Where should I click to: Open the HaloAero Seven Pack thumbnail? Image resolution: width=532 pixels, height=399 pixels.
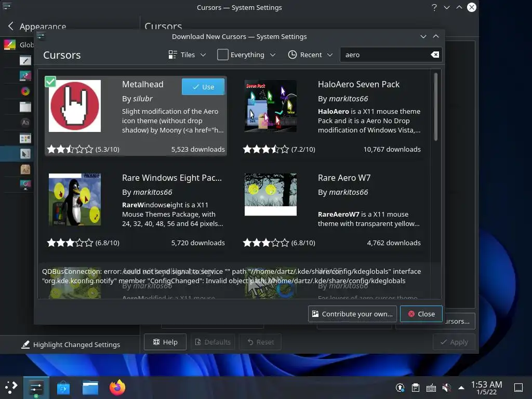[270, 106]
